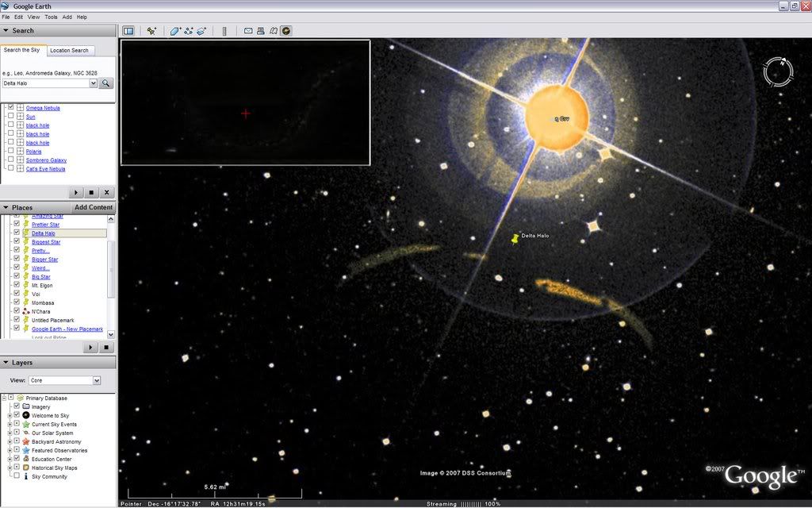The width and height of the screenshot is (812, 508).
Task: Open the ruler measurement tool
Action: click(224, 31)
